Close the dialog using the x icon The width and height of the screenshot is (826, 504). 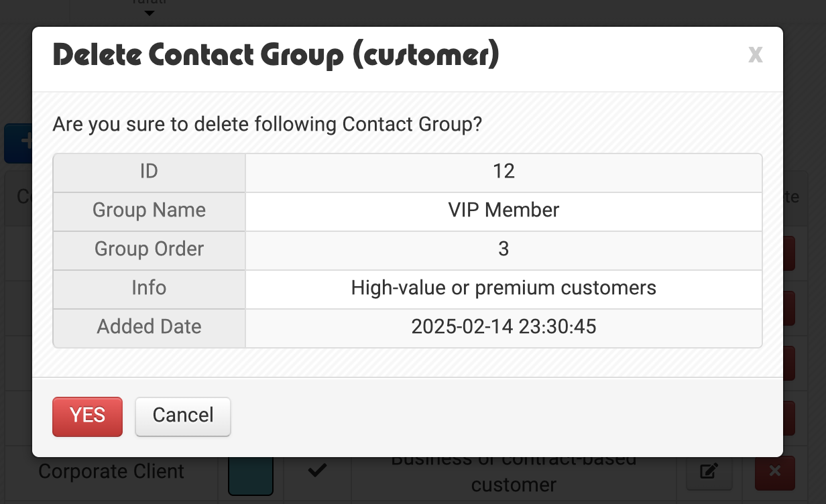click(756, 54)
